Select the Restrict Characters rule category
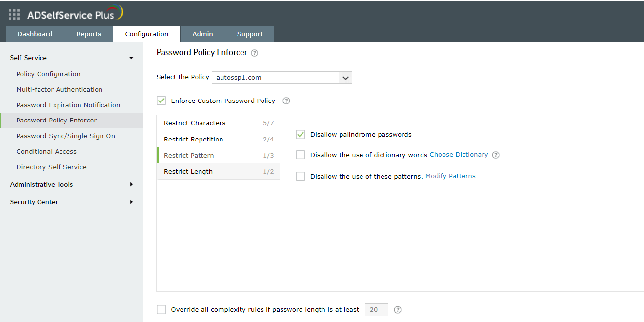644x322 pixels. [x=218, y=123]
